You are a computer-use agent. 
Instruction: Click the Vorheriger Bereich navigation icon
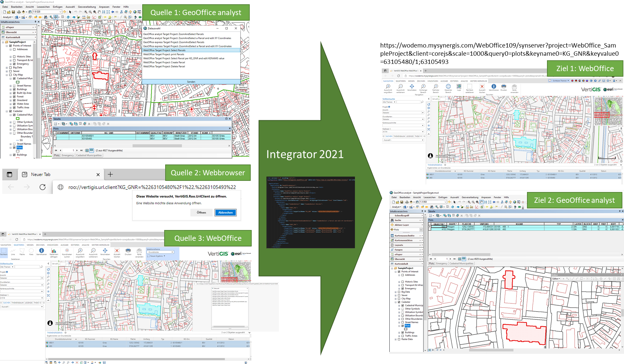point(423,87)
